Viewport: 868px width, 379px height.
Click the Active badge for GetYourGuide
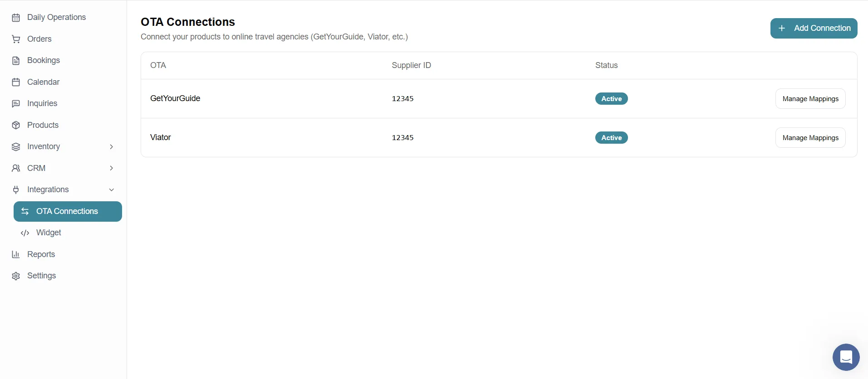point(611,99)
